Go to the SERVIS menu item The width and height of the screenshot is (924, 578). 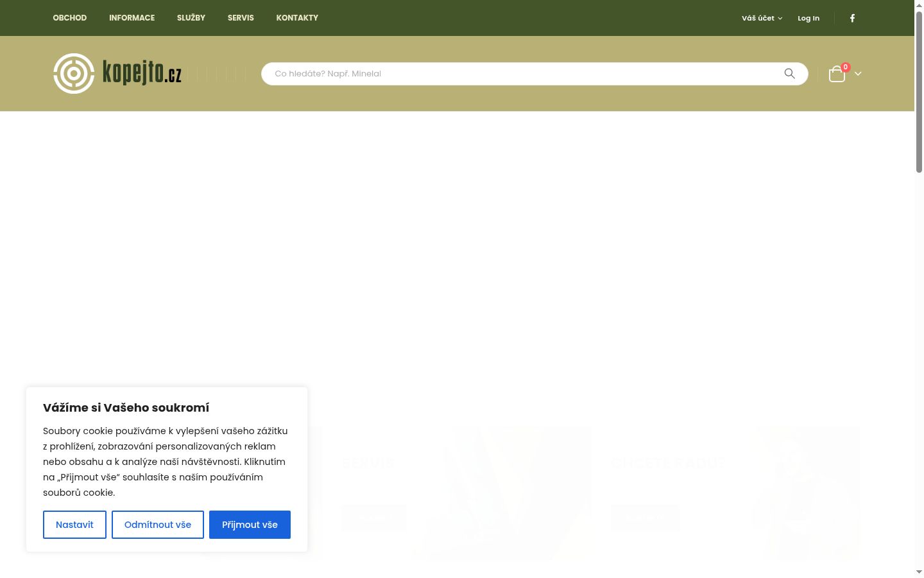point(241,18)
